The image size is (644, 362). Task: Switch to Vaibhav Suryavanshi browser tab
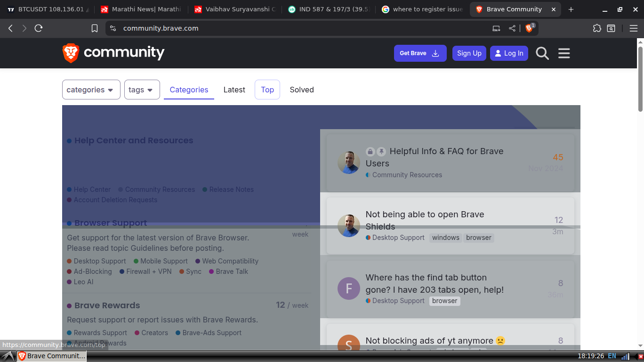click(234, 9)
